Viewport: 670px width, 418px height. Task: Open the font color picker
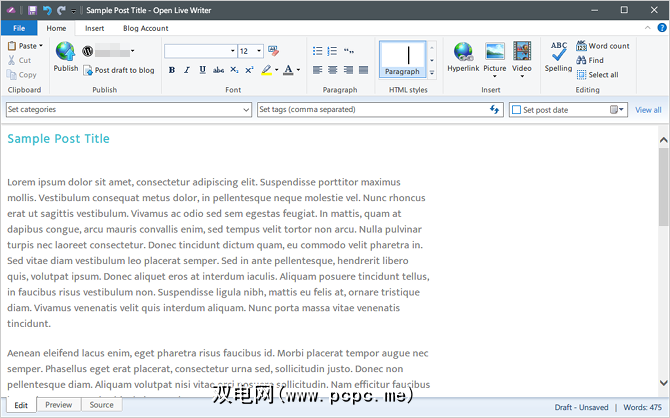[297, 70]
